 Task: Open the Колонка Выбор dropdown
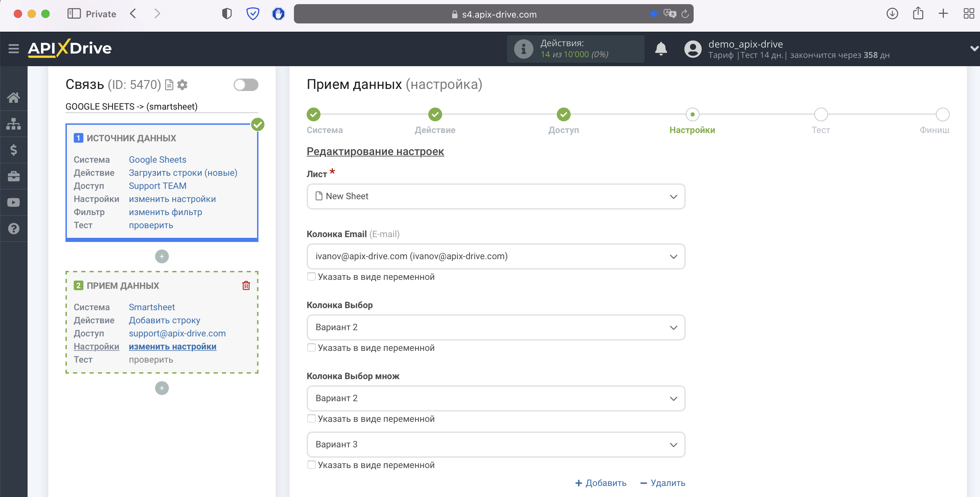tap(496, 327)
